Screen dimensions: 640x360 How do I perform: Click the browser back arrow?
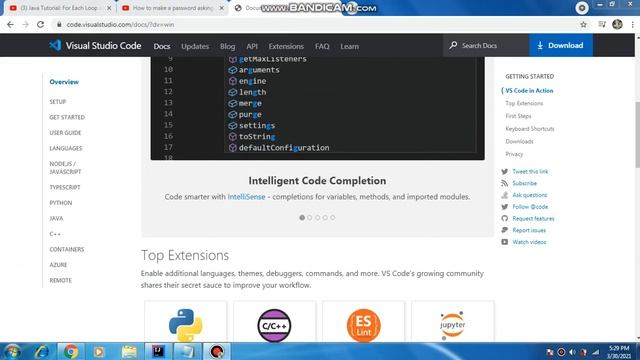point(10,24)
